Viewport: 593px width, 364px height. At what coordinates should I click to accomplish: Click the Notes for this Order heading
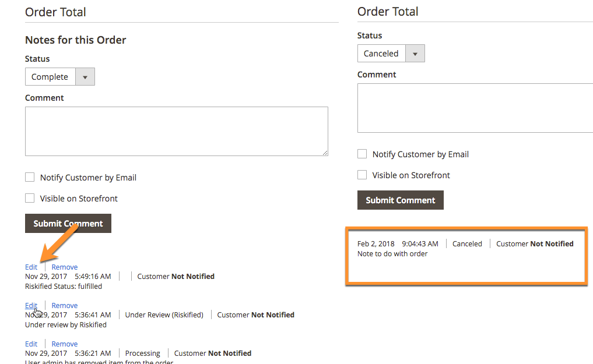[x=76, y=40]
